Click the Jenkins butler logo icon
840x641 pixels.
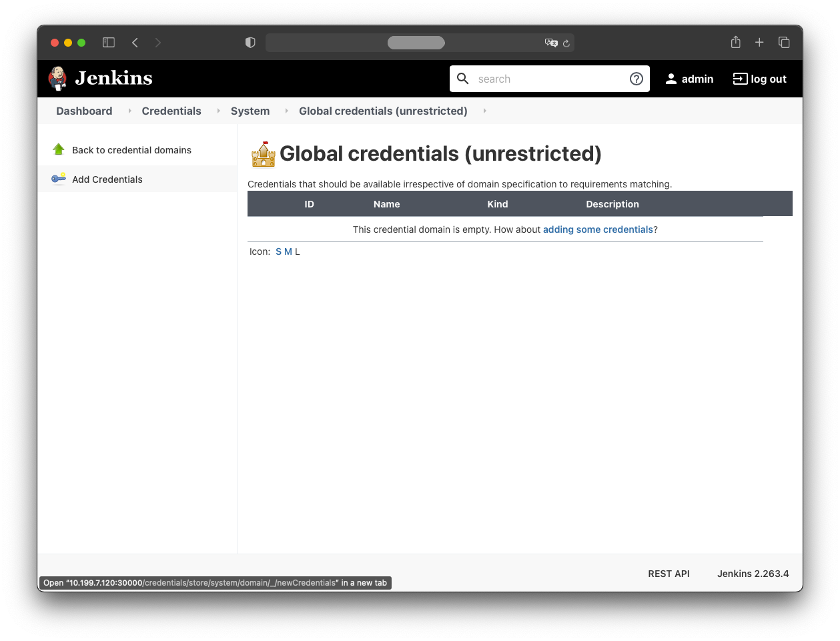58,79
